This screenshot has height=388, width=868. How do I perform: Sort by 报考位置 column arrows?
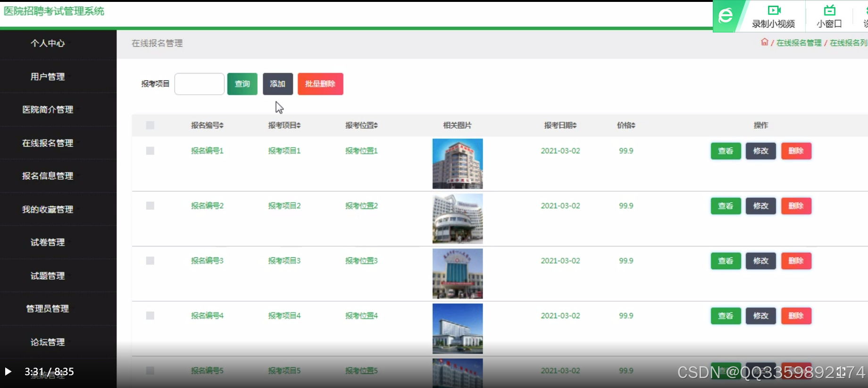(x=376, y=125)
